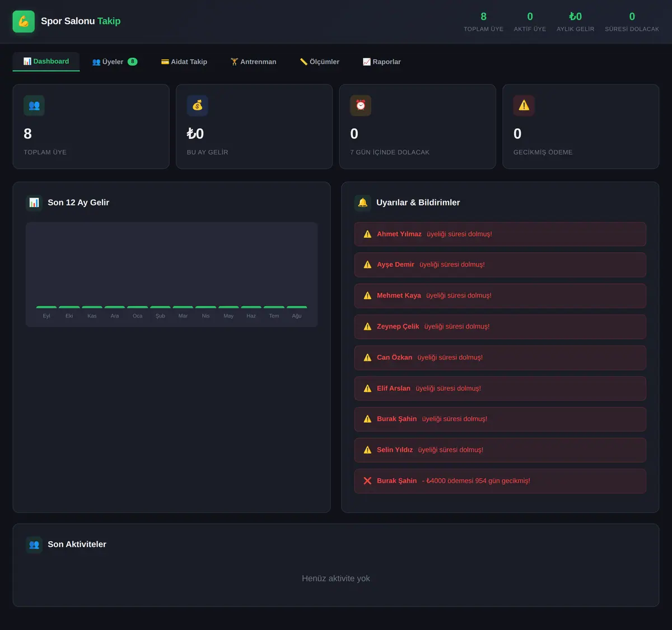672x630 pixels.
Task: Click the Henüz aktivite yok message
Action: 336,578
